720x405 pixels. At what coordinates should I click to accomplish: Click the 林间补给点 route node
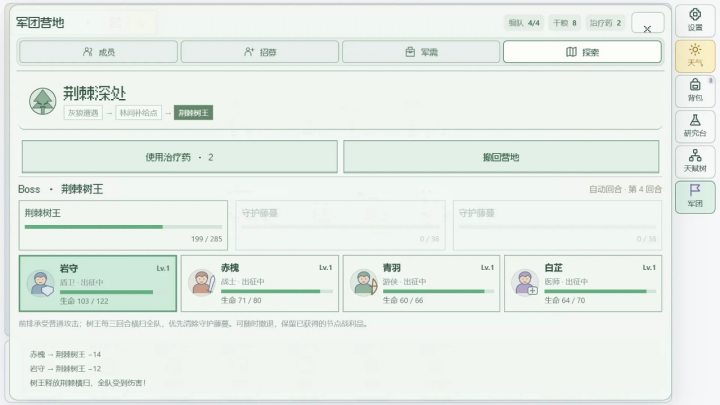[138, 113]
